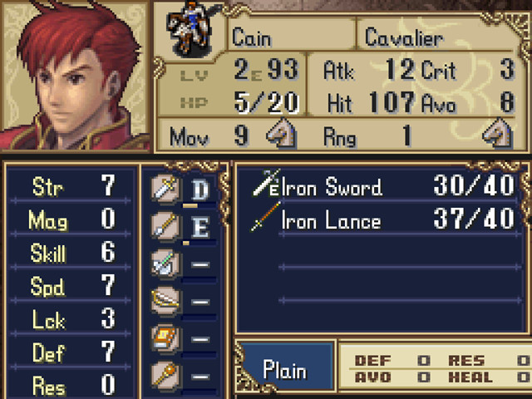Click the horse icon beside Mov
The height and width of the screenshot is (399, 532).
pyautogui.click(x=281, y=134)
